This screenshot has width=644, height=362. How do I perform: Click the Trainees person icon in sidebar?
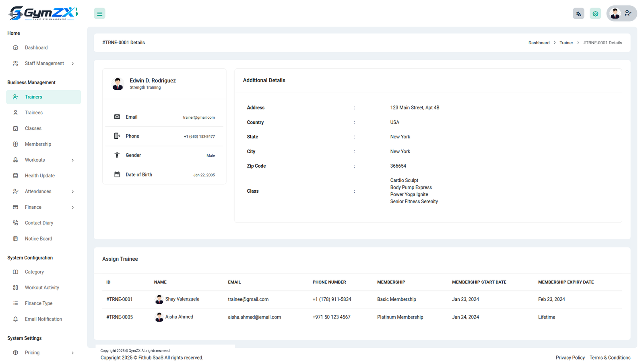(15, 113)
